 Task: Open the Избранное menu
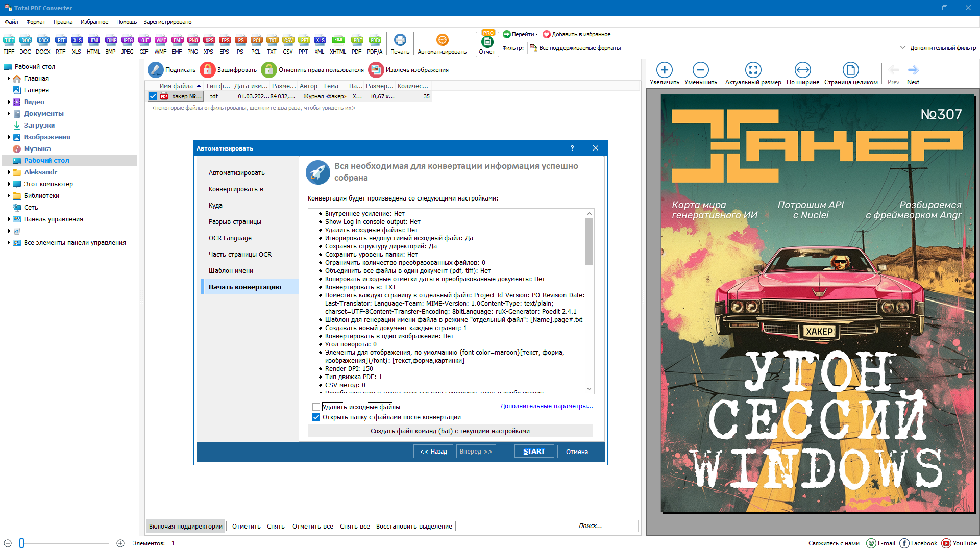click(x=94, y=22)
